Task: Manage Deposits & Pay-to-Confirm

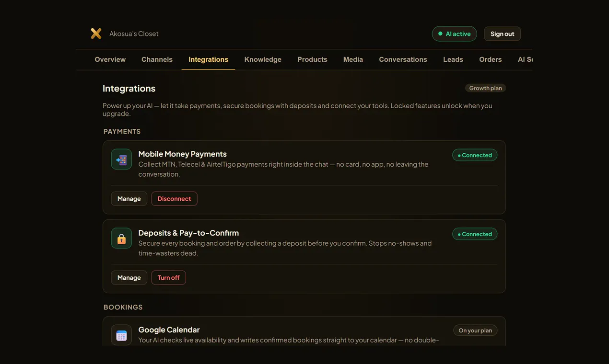Action: [129, 278]
